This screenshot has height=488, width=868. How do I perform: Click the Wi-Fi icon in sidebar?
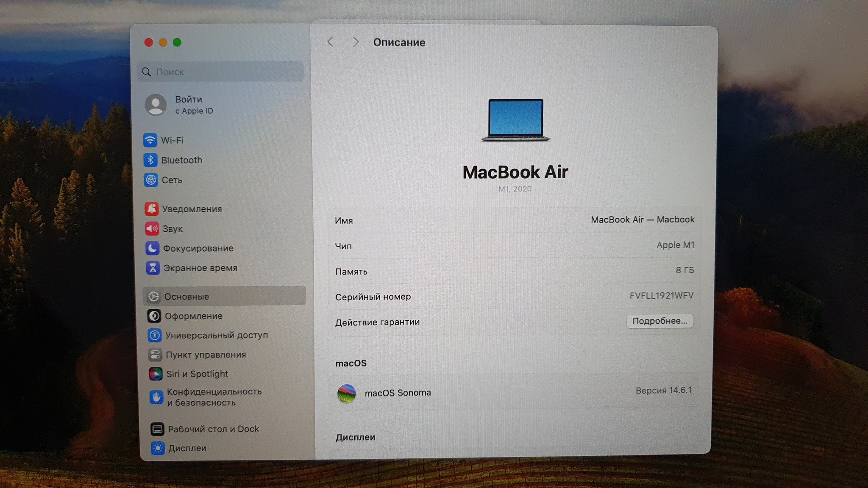click(x=150, y=140)
